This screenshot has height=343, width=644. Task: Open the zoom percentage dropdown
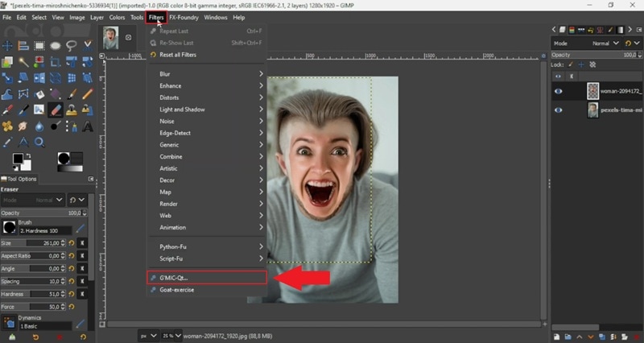click(171, 336)
